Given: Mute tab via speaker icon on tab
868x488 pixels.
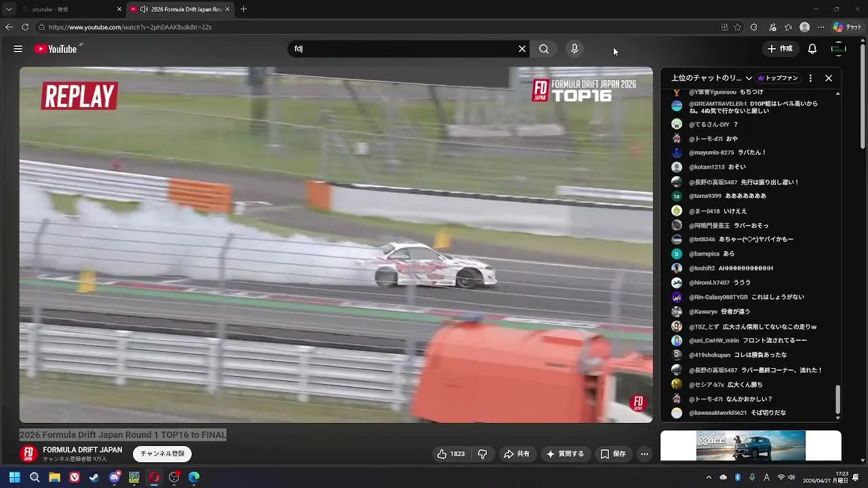Looking at the screenshot, I should pyautogui.click(x=144, y=9).
